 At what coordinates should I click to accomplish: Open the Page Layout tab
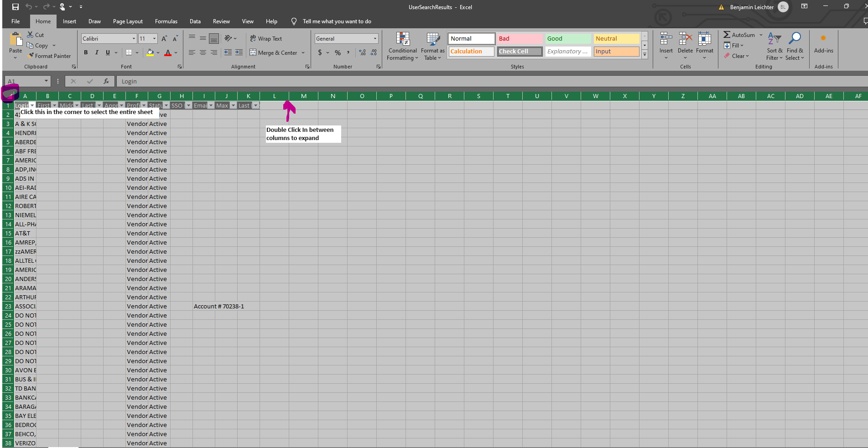[128, 21]
